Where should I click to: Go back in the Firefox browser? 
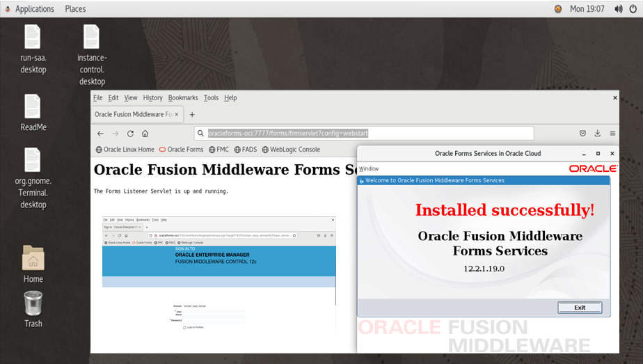click(x=100, y=133)
